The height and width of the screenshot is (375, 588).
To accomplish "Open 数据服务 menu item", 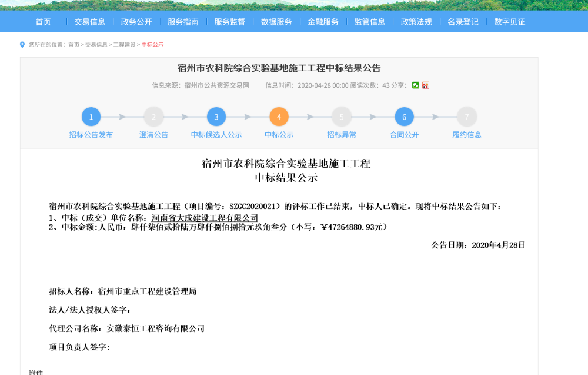I will point(276,22).
